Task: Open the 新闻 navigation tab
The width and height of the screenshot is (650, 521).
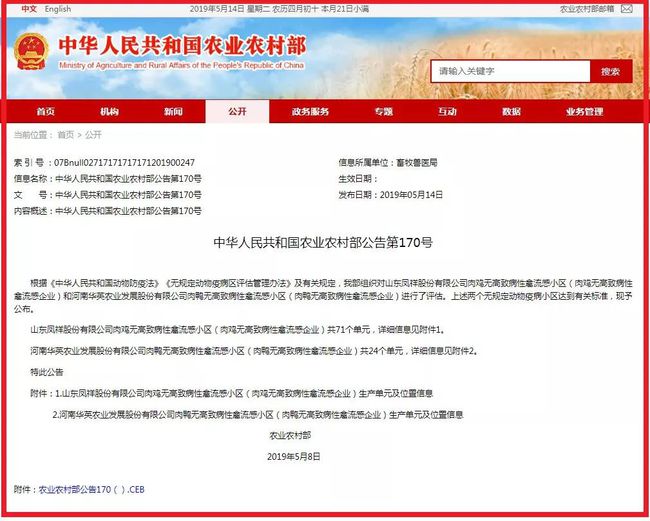Action: [173, 112]
